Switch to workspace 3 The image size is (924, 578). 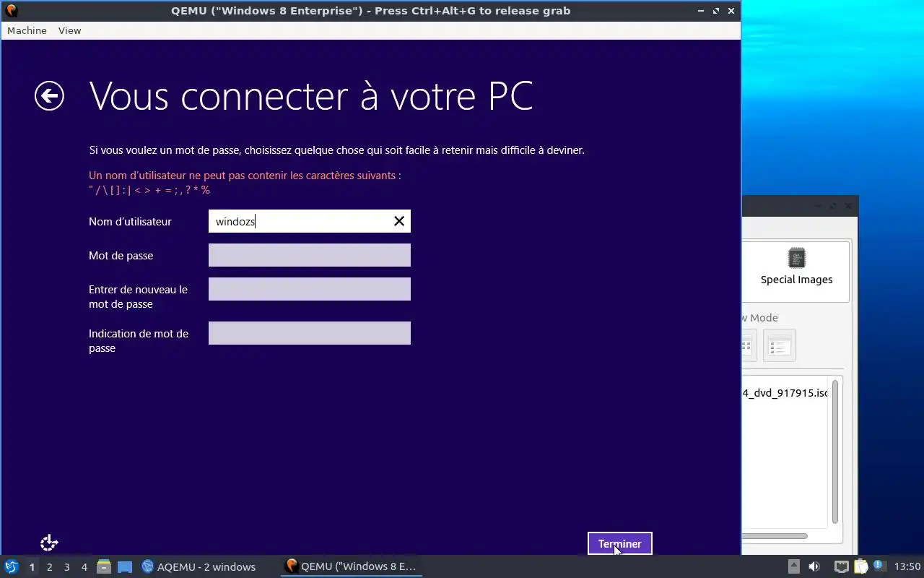pos(66,567)
